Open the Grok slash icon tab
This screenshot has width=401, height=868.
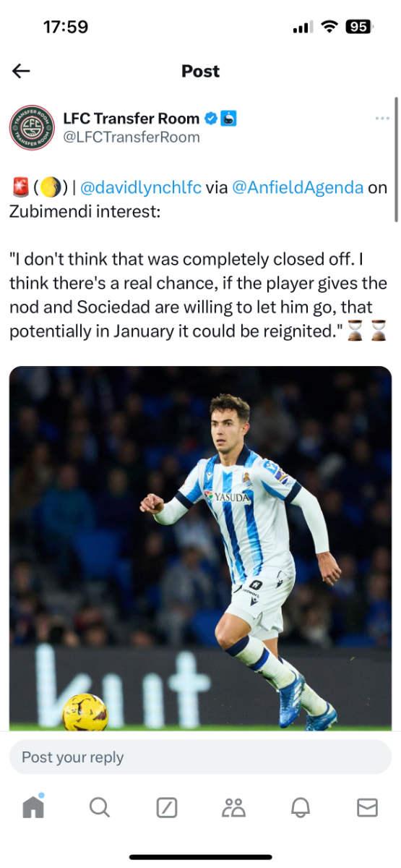click(167, 807)
